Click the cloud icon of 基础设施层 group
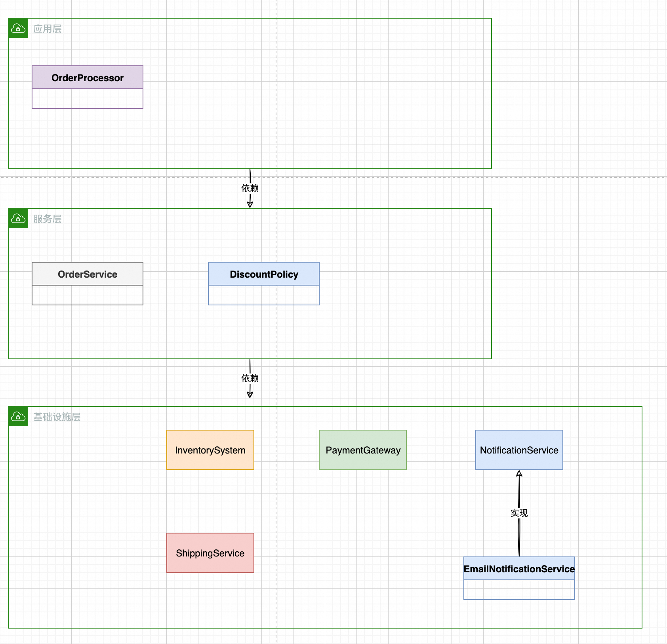667x644 pixels. pos(18,416)
